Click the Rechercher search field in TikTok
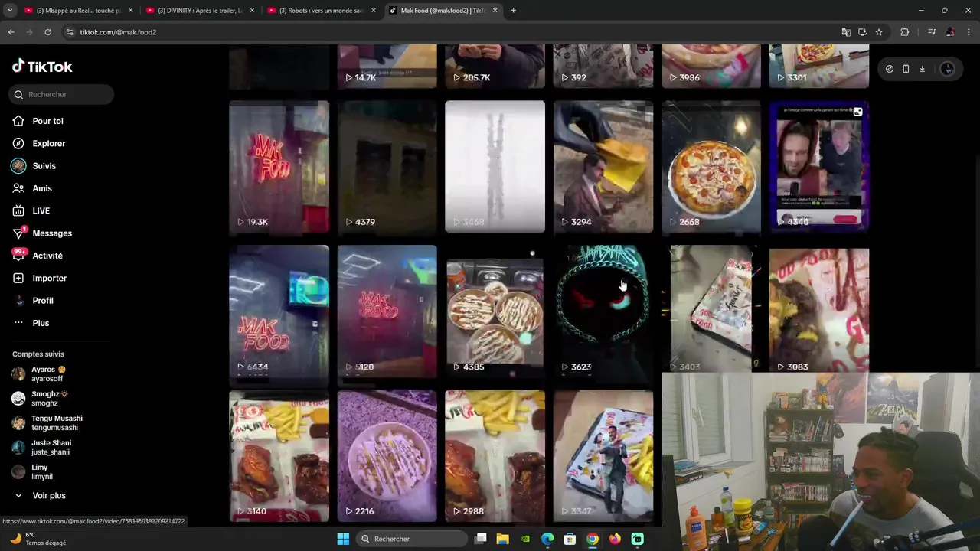 63,94
